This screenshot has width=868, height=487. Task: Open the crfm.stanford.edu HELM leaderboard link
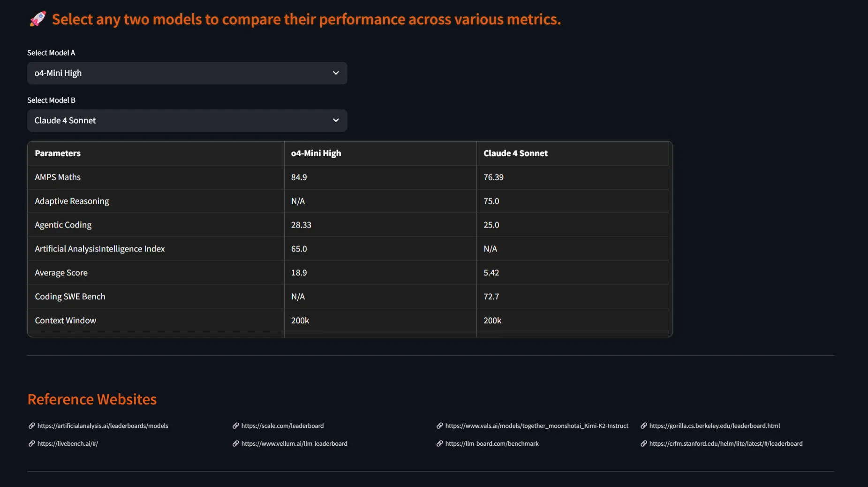coord(725,444)
